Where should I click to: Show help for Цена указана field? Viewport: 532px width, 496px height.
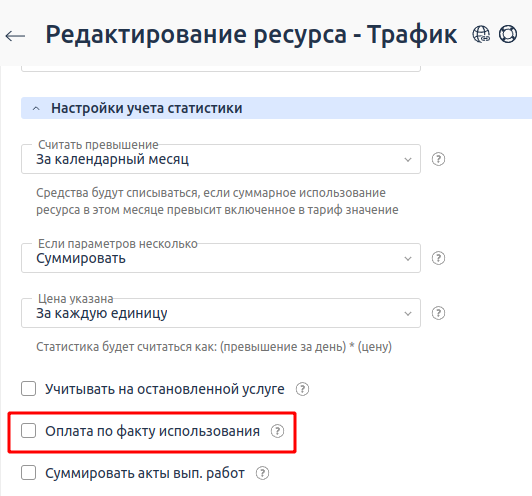coord(438,313)
